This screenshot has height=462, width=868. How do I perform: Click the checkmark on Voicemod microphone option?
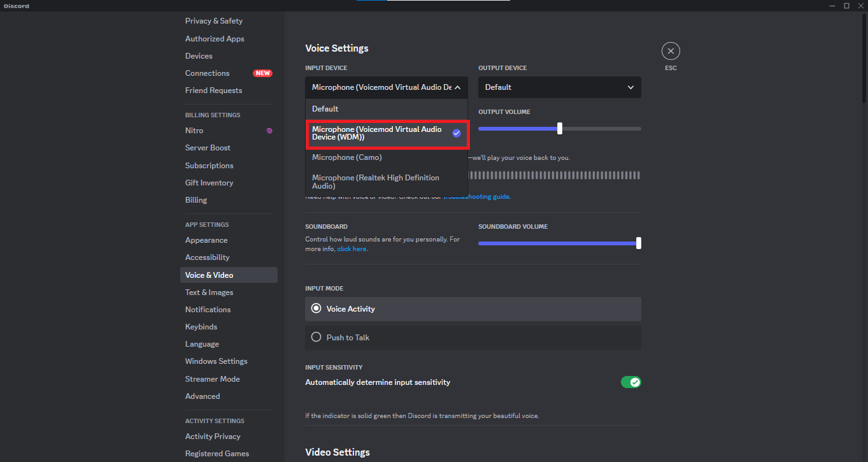coord(457,133)
